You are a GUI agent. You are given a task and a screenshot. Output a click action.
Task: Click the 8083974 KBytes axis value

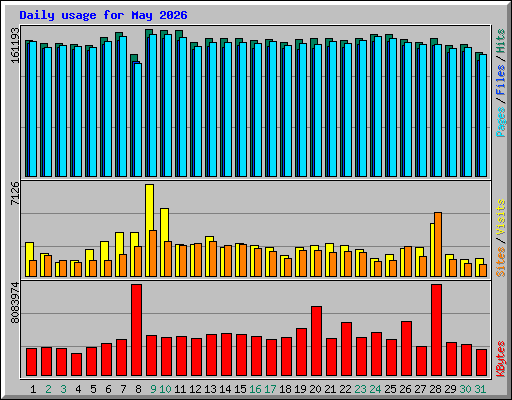pyautogui.click(x=15, y=303)
